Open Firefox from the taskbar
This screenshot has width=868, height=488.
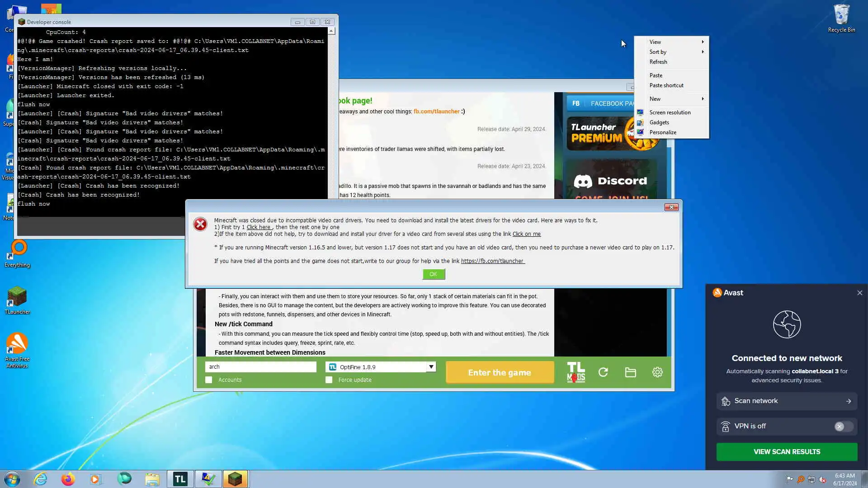pos(68,479)
